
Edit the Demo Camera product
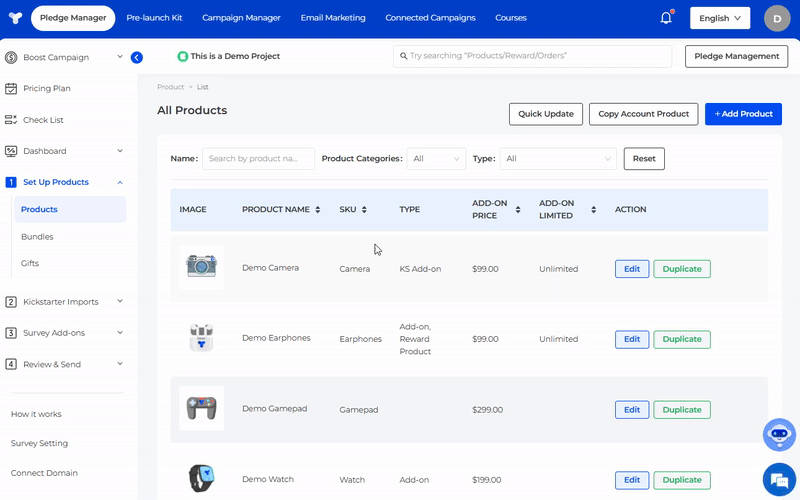tap(631, 269)
